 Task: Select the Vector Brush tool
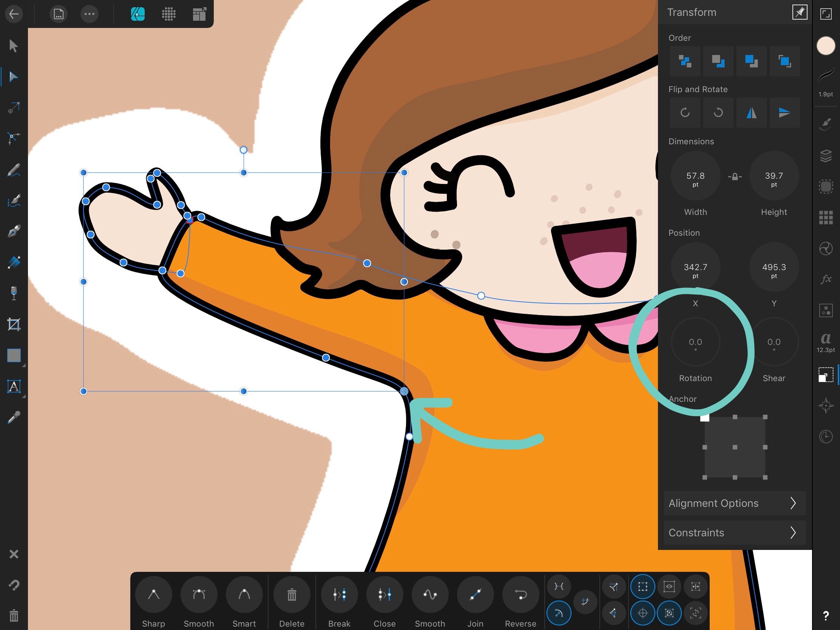[x=14, y=201]
